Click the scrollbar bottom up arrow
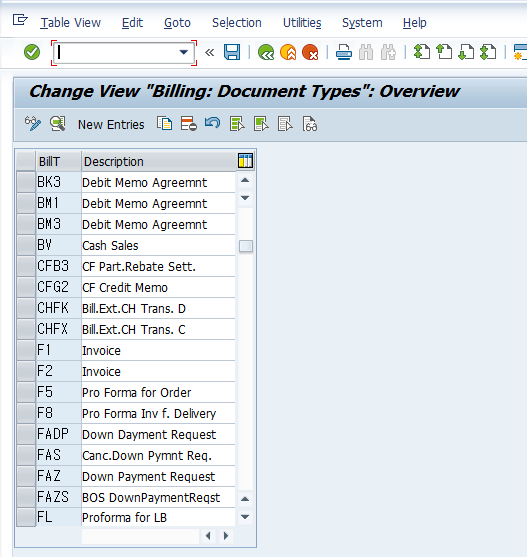The height and width of the screenshot is (557, 527). [x=245, y=499]
